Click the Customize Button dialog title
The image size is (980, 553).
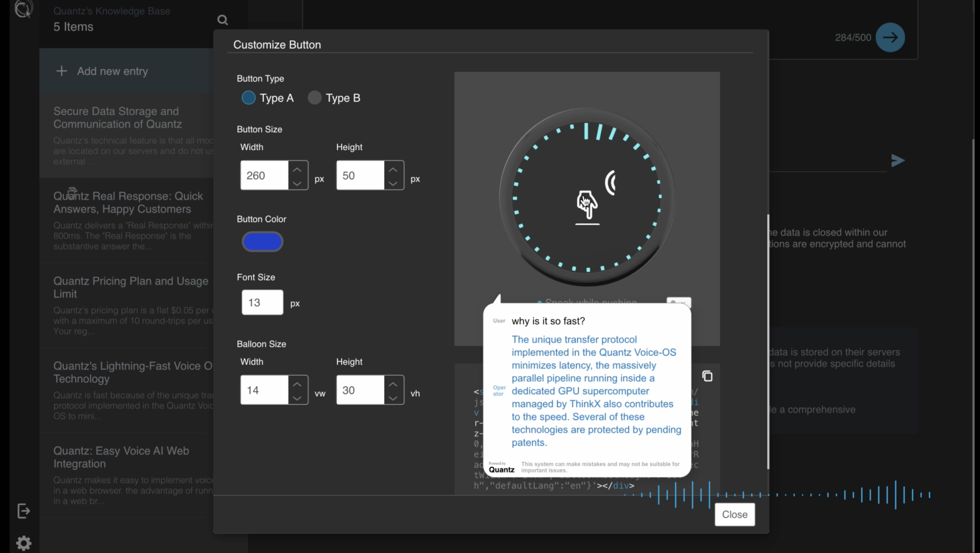click(277, 45)
